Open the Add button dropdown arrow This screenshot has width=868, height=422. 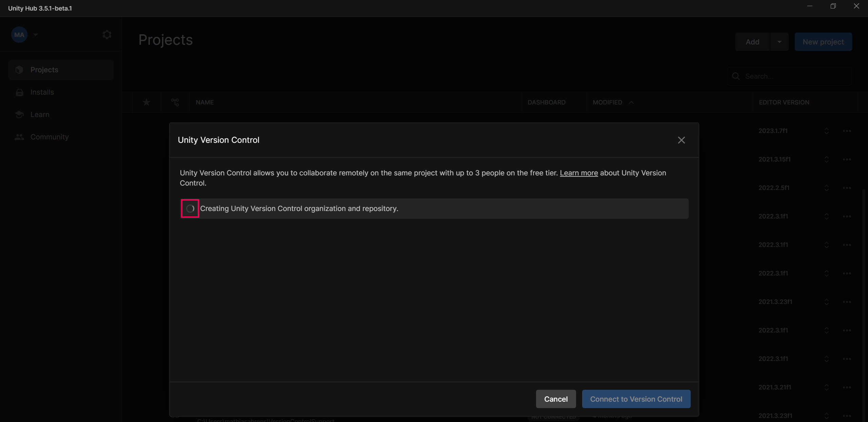(779, 42)
